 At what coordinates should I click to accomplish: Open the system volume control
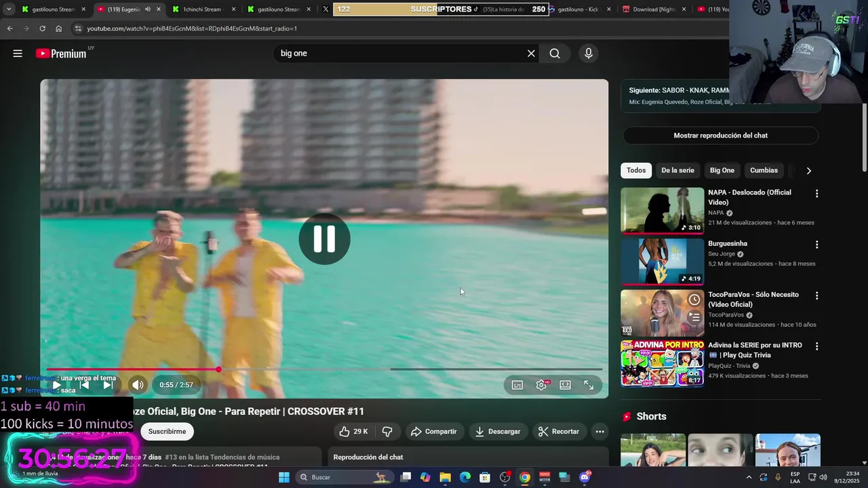point(823,477)
